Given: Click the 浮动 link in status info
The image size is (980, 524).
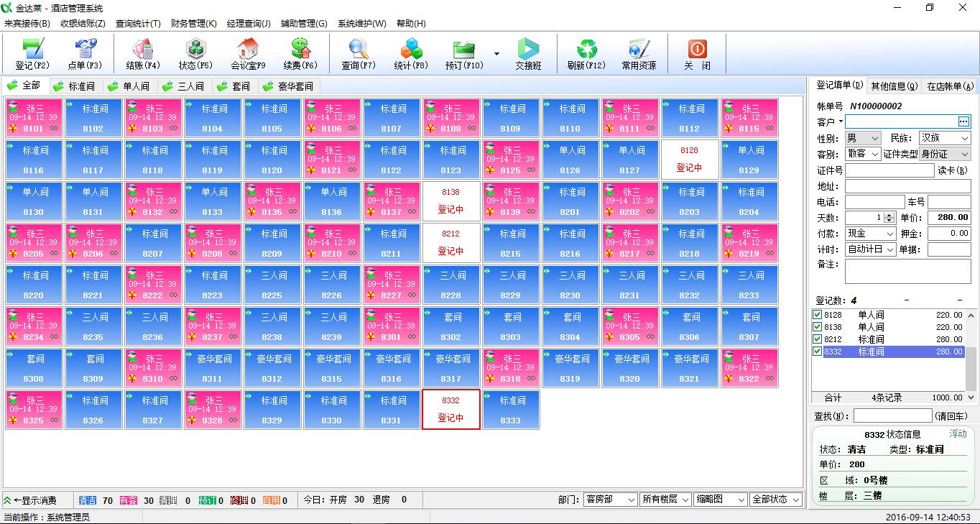Looking at the screenshot, I should pyautogui.click(x=958, y=434).
